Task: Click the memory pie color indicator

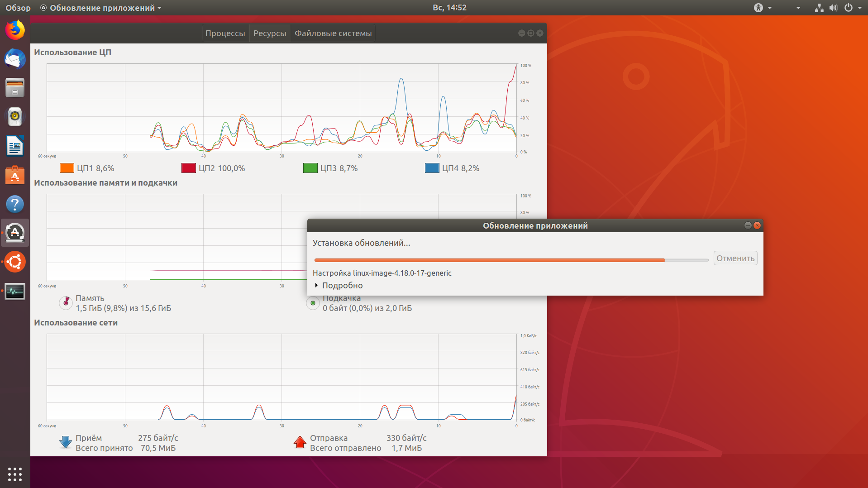Action: [66, 303]
